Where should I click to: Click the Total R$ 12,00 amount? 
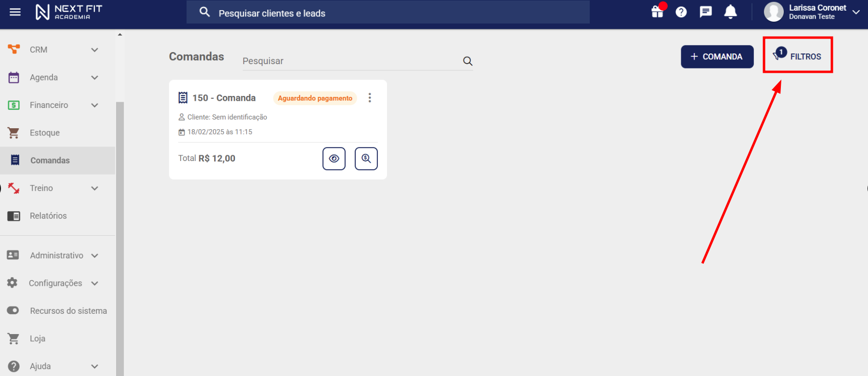pos(207,158)
